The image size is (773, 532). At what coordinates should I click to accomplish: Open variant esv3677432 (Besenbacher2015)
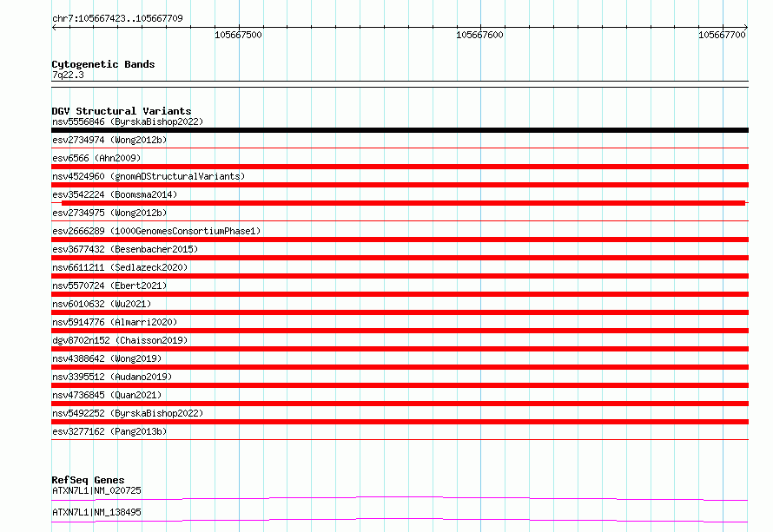(x=125, y=249)
